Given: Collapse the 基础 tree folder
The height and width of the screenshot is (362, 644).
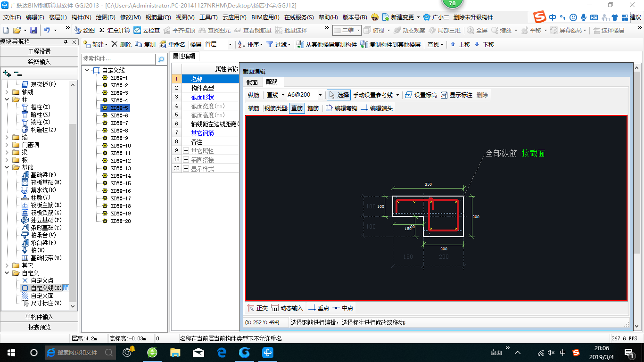Looking at the screenshot, I should [7, 167].
